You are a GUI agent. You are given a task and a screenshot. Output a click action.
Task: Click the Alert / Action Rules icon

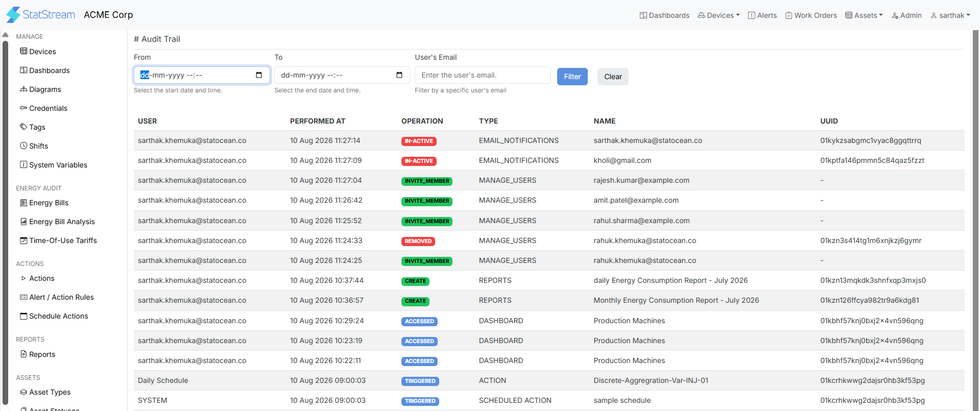click(x=23, y=297)
